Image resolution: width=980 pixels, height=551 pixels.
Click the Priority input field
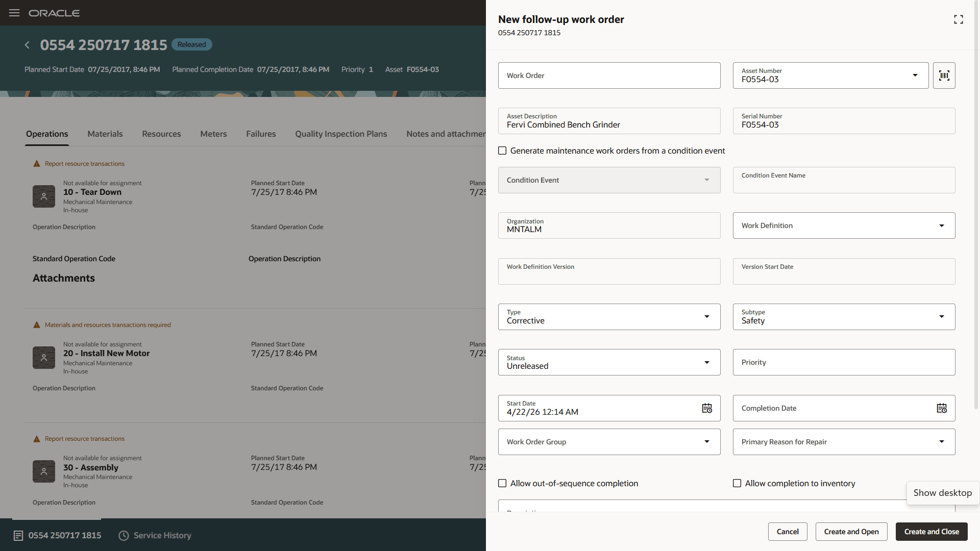pos(844,362)
